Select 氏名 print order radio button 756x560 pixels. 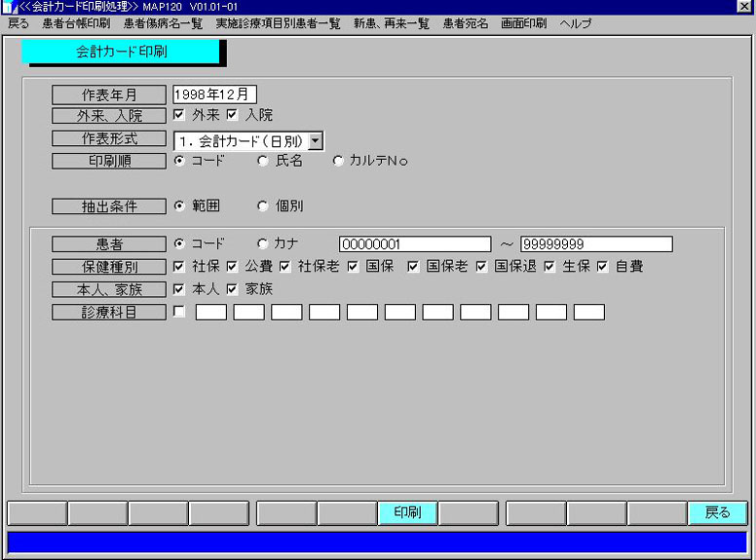pyautogui.click(x=263, y=162)
